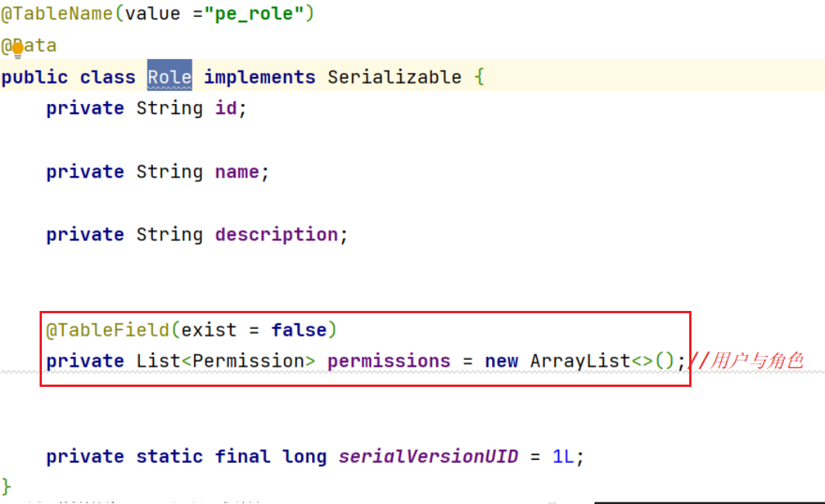Click the description field identifier
This screenshot has width=825, height=504.
tap(276, 235)
